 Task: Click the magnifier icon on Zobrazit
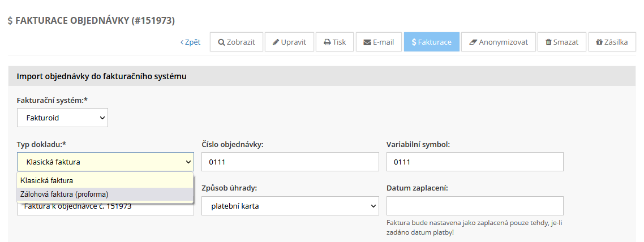221,42
